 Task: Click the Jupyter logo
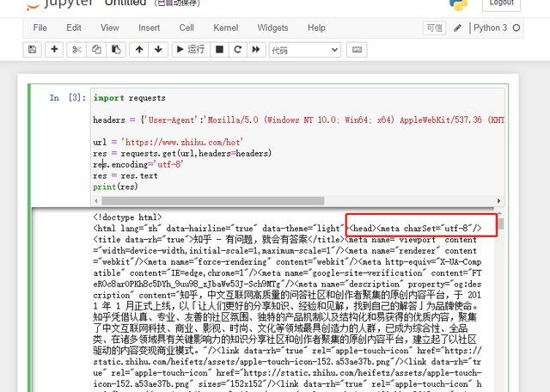pyautogui.click(x=60, y=4)
